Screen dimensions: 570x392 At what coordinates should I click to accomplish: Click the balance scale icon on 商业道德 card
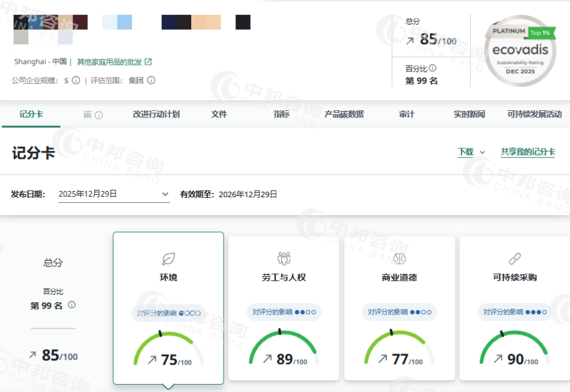click(x=399, y=258)
